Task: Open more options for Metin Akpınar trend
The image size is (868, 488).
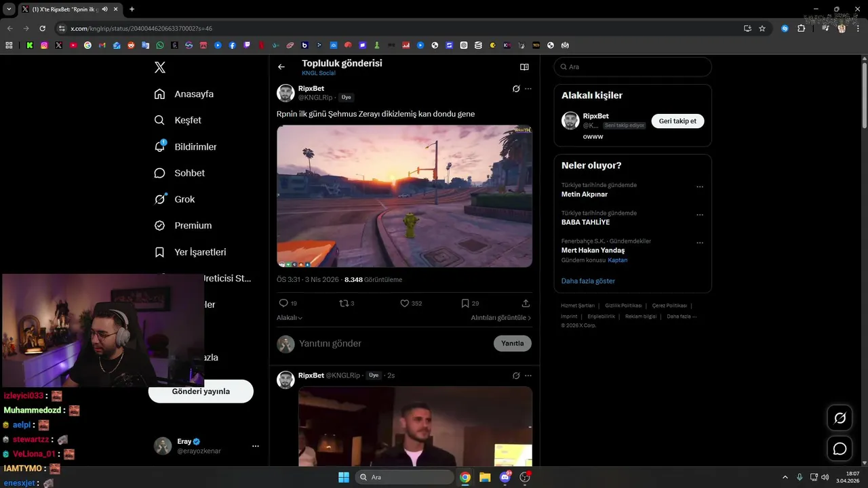Action: 700,187
